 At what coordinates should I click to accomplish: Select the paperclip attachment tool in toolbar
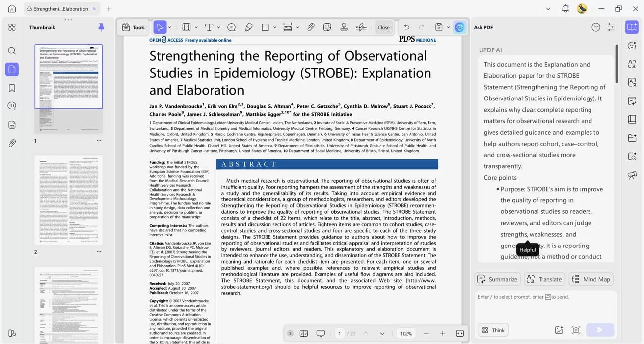point(311,27)
